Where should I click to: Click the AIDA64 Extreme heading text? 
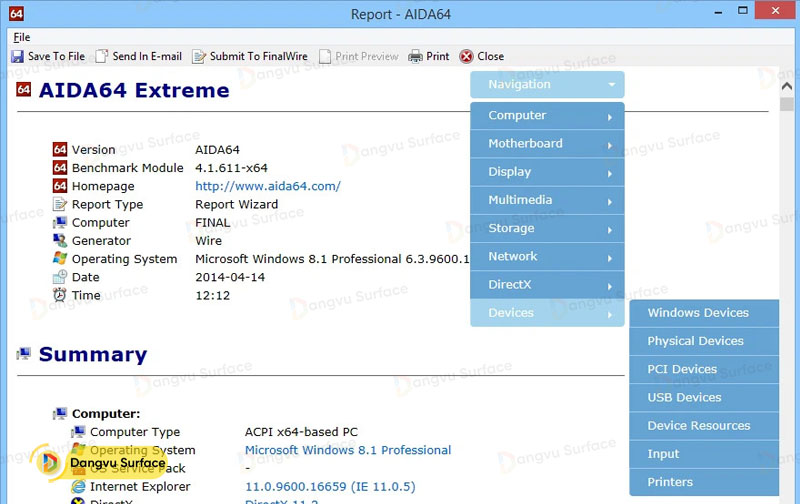pyautogui.click(x=134, y=90)
